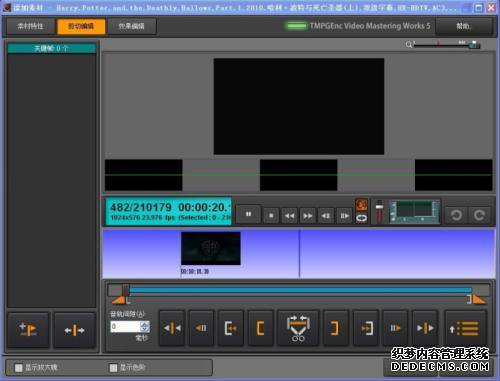500x381 pixels.
Task: Toggle the loop playback icon
Action: click(x=362, y=218)
